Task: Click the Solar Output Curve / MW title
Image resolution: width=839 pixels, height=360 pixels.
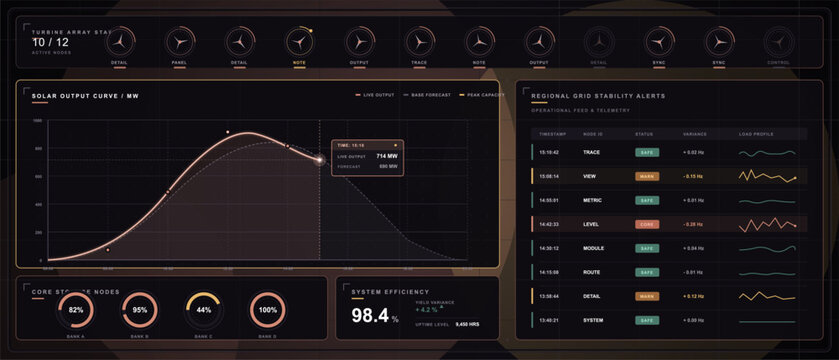Action: click(x=86, y=97)
